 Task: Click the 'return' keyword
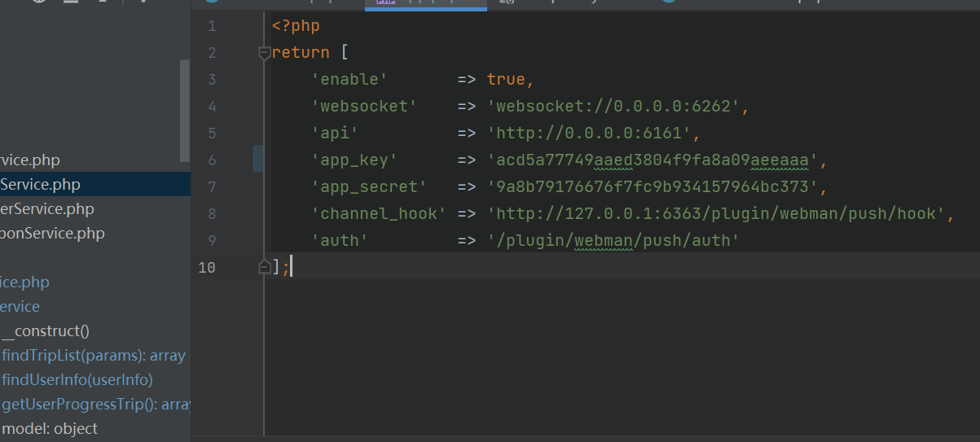click(x=301, y=53)
